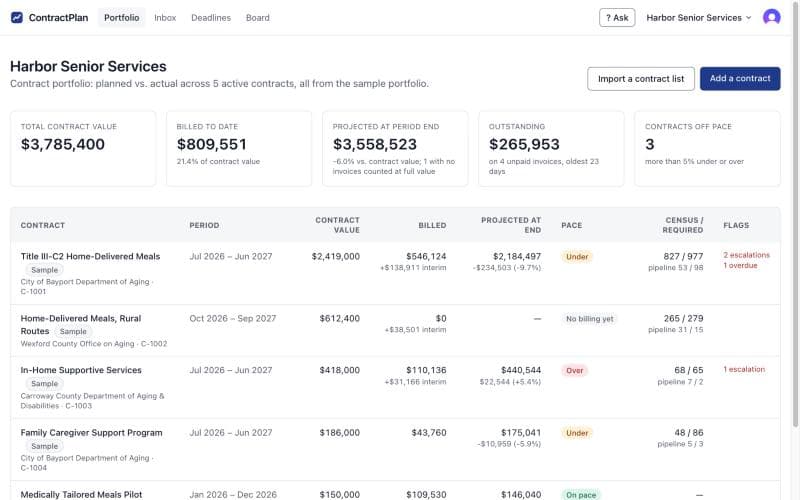
Task: Click Import a contract list
Action: [x=641, y=79]
